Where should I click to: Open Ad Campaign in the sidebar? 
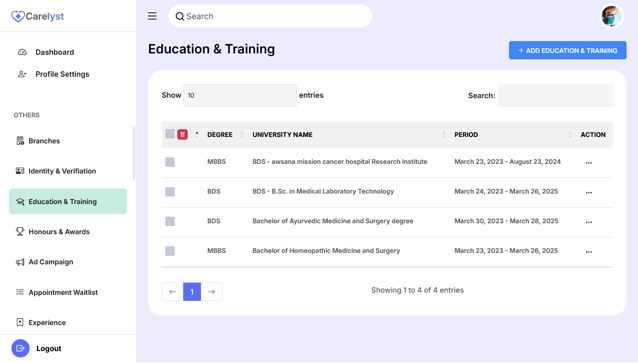[x=51, y=262]
